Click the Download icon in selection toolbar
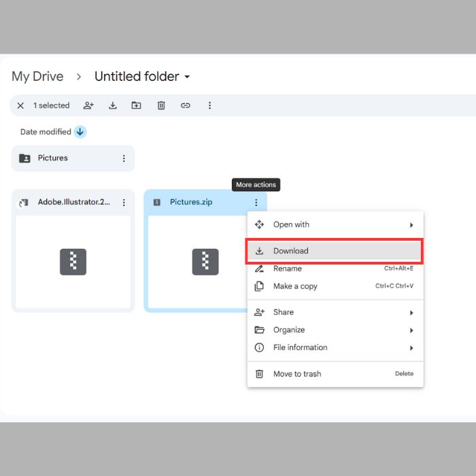Viewport: 476px width, 476px height. 113,105
